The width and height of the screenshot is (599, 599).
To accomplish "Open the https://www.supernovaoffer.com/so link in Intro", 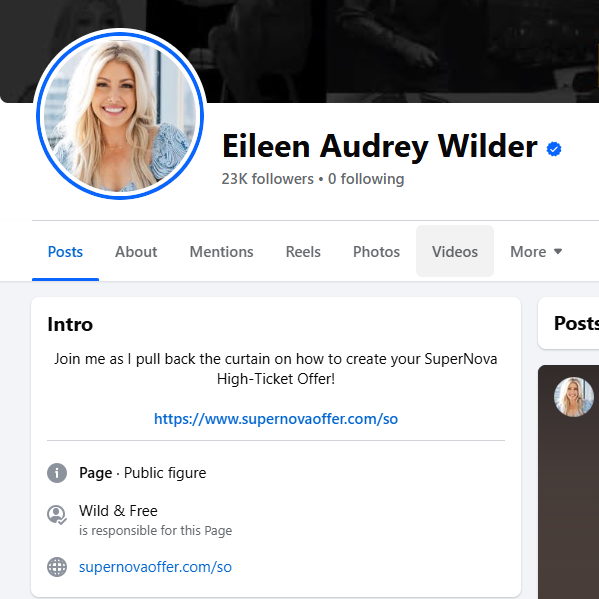I will [x=276, y=419].
